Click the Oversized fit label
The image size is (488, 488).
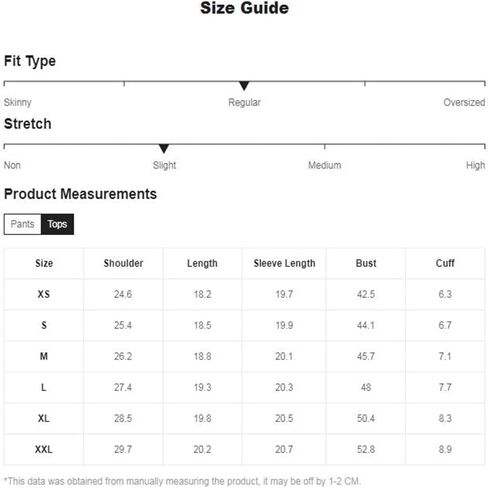[x=464, y=102]
